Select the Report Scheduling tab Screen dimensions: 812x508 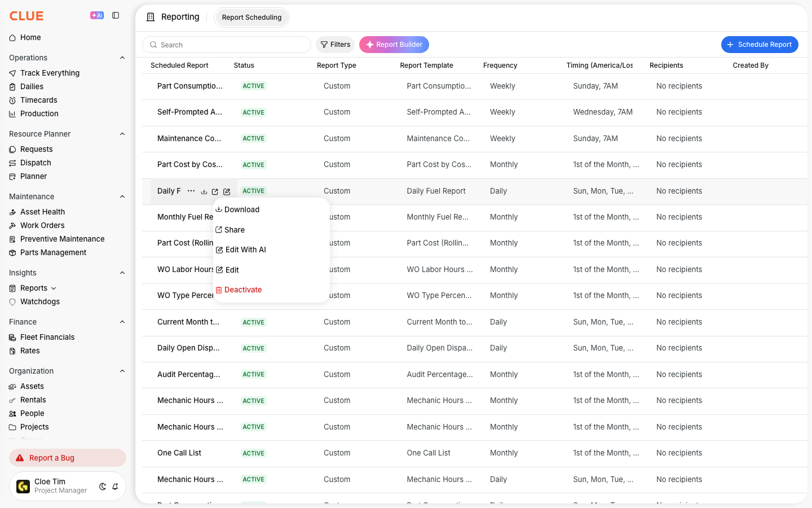pos(251,17)
